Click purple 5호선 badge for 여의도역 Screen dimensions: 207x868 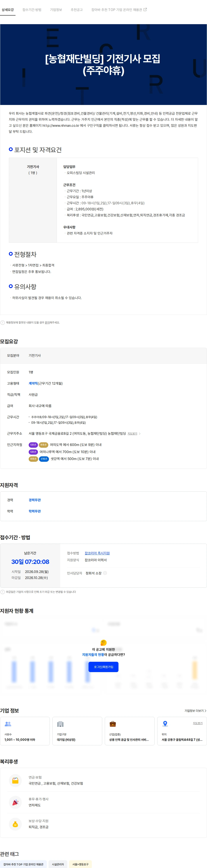pos(33,445)
